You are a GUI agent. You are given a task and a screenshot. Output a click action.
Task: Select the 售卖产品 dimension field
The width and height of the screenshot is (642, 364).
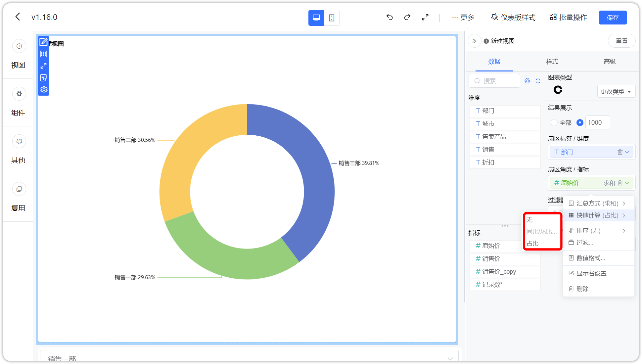click(x=505, y=137)
